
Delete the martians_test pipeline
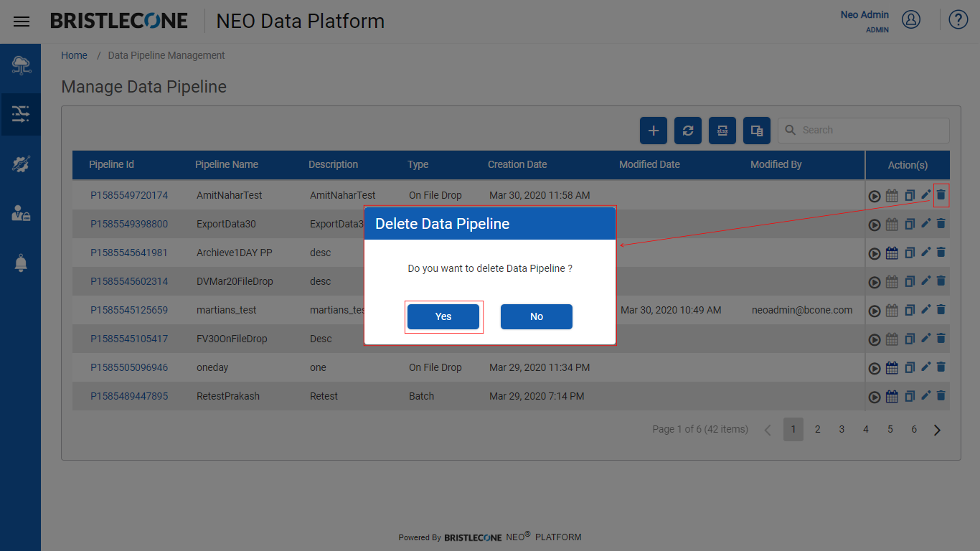941,309
